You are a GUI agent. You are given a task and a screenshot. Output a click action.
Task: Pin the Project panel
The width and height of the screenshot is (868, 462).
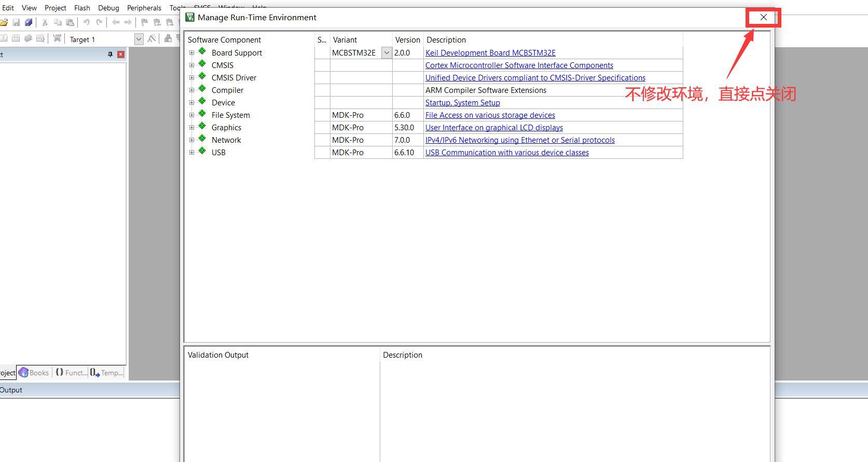[x=110, y=55]
